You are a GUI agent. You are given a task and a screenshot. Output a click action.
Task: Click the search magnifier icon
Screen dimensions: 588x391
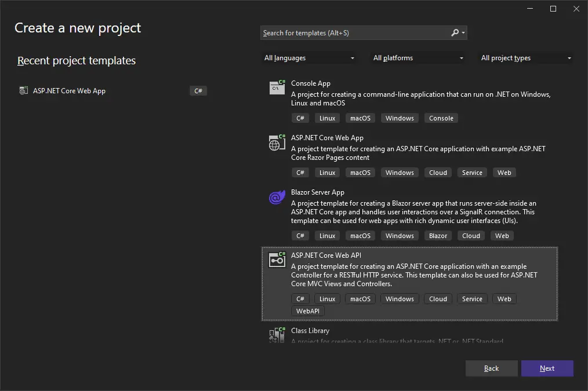[x=455, y=33]
